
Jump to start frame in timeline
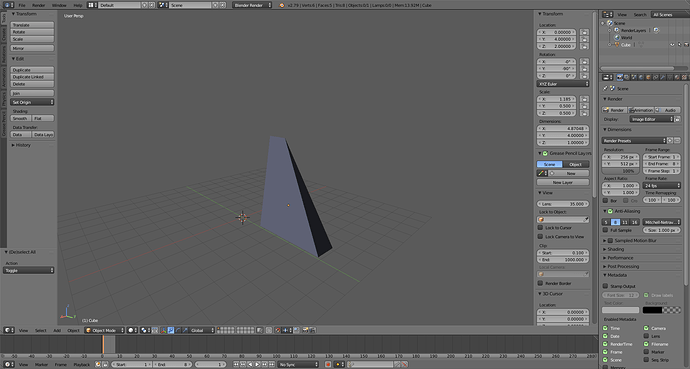click(236, 364)
